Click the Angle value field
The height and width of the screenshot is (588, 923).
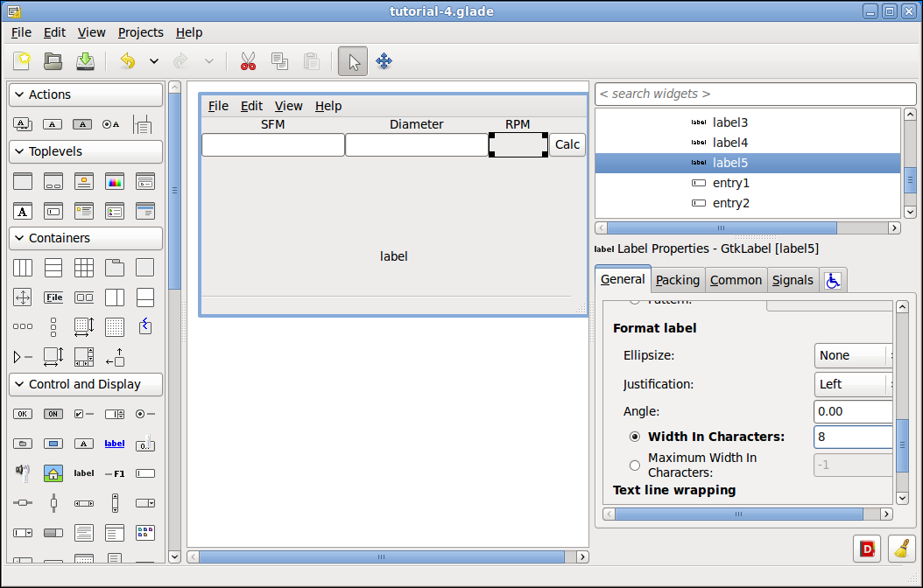coord(854,411)
